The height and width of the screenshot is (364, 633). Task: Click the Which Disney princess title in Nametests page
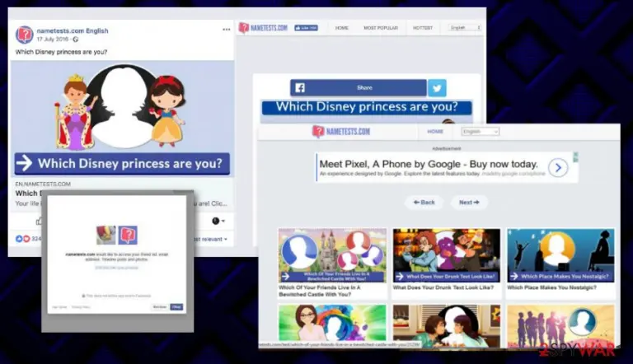367,107
